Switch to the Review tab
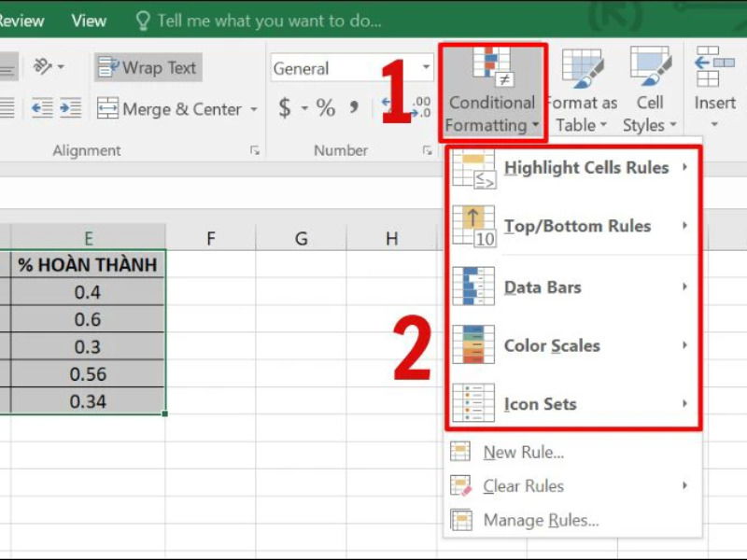747x560 pixels. tap(21, 21)
